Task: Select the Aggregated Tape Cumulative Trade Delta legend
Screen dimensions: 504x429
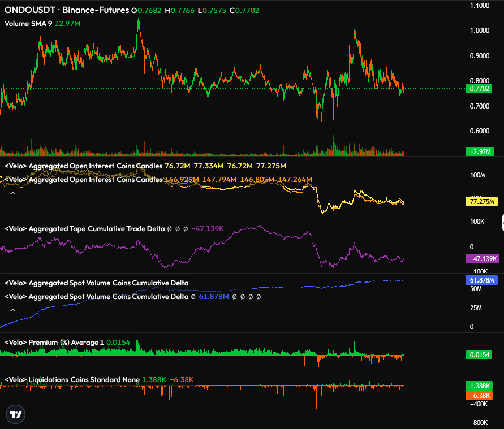Action: pyautogui.click(x=84, y=229)
